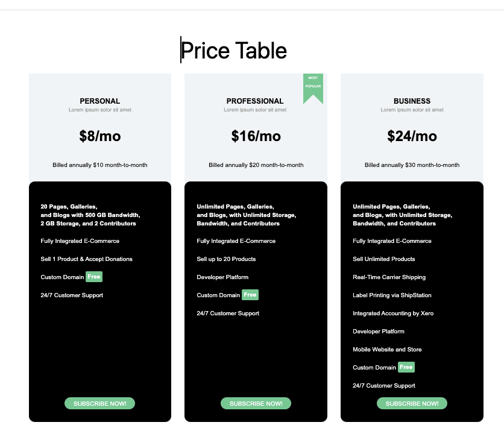Click the Free badge in the Personal plan
Screen dimensions: 504x428
pos(94,277)
